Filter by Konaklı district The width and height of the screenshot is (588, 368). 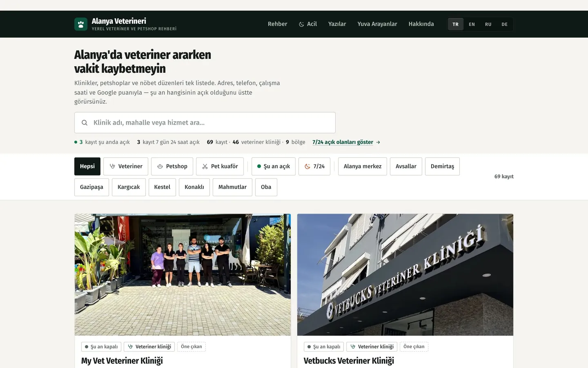click(194, 187)
